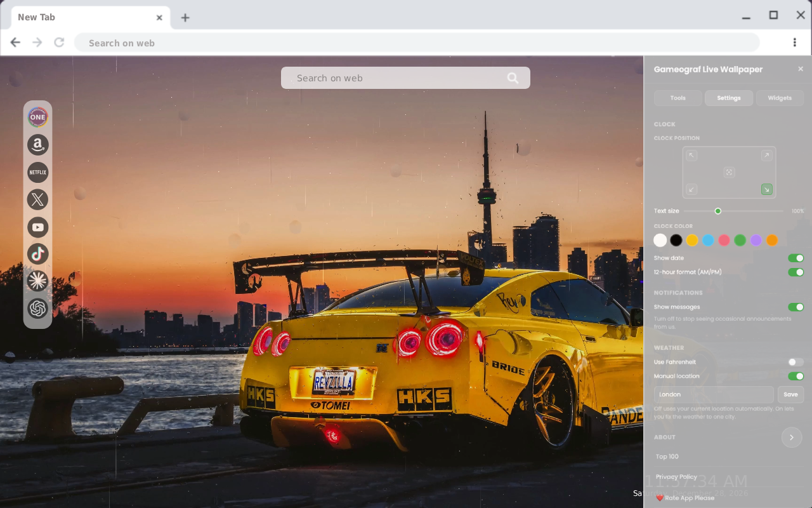Enable the Use Fahrenheit switch

click(x=796, y=362)
